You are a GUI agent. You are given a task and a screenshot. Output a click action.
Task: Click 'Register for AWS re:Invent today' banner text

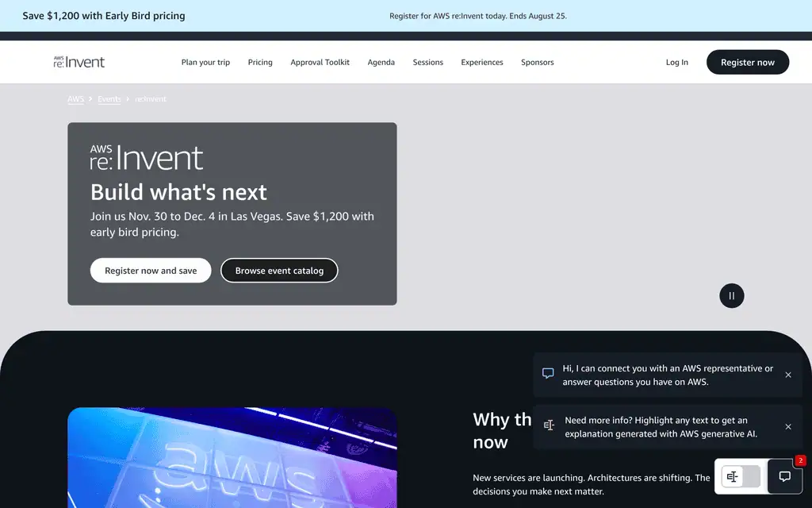coord(478,16)
